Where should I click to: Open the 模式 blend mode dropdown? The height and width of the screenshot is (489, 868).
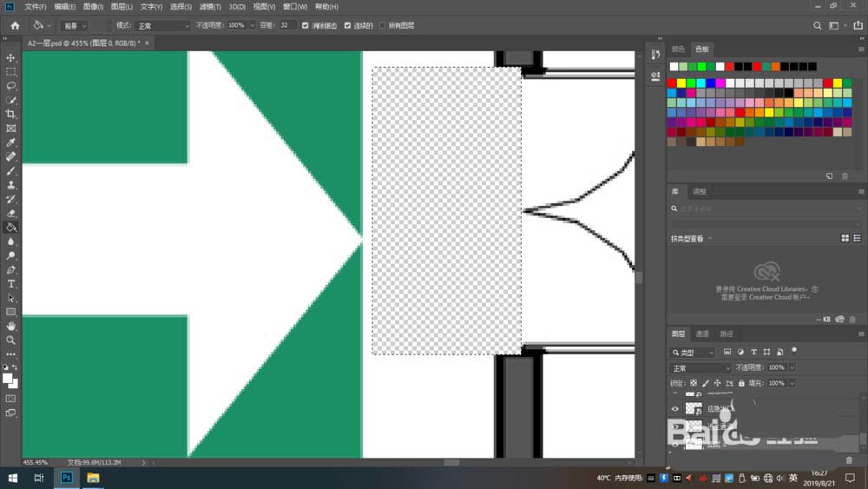tap(162, 26)
